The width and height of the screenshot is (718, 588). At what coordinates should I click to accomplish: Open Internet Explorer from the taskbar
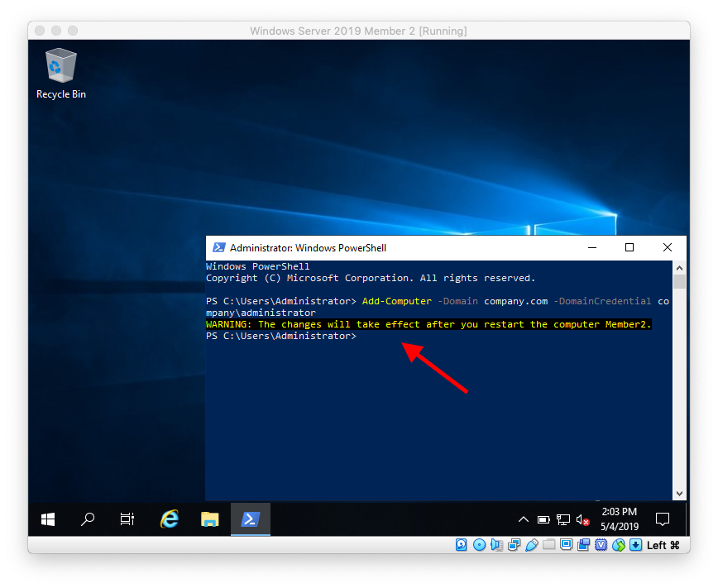pos(168,519)
